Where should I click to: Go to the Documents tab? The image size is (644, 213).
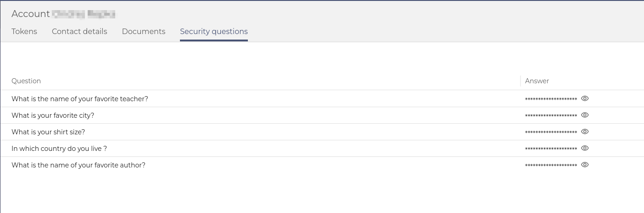tap(144, 31)
